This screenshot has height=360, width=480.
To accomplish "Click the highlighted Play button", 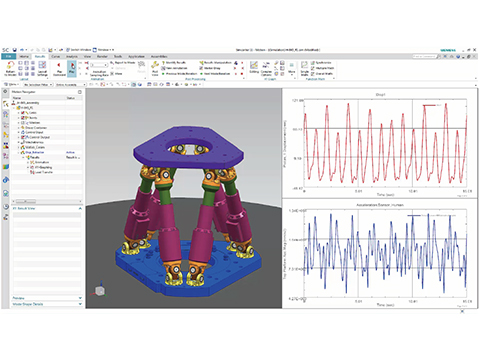I will point(72,68).
